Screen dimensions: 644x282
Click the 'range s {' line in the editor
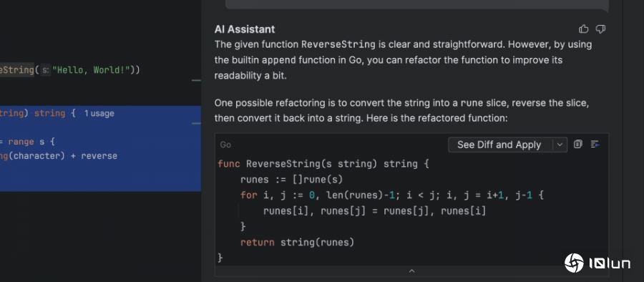click(x=27, y=142)
